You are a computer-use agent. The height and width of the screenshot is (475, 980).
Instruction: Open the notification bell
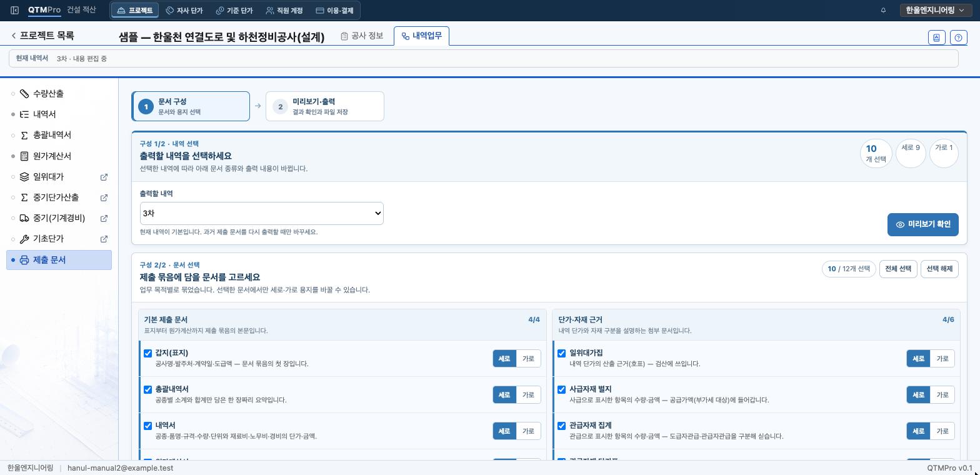pyautogui.click(x=883, y=10)
